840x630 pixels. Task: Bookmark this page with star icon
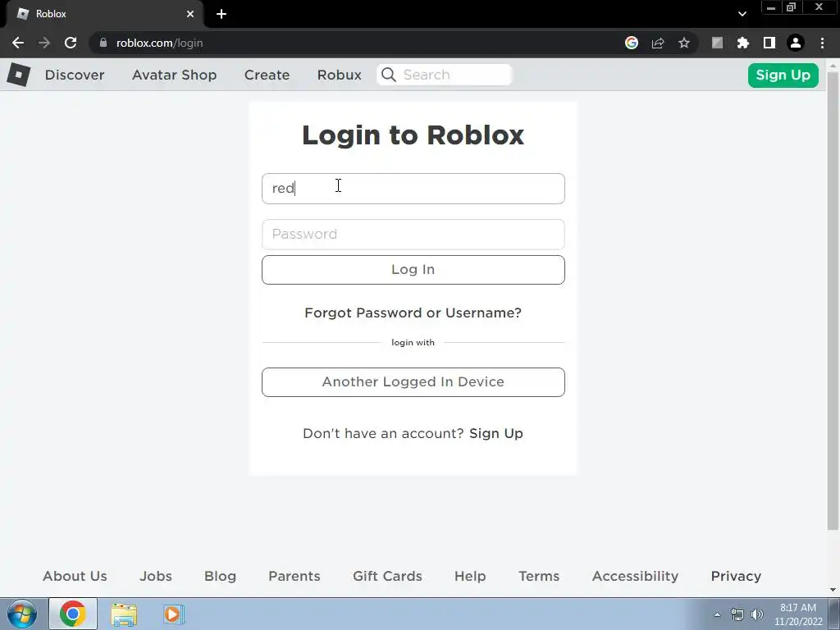[684, 43]
